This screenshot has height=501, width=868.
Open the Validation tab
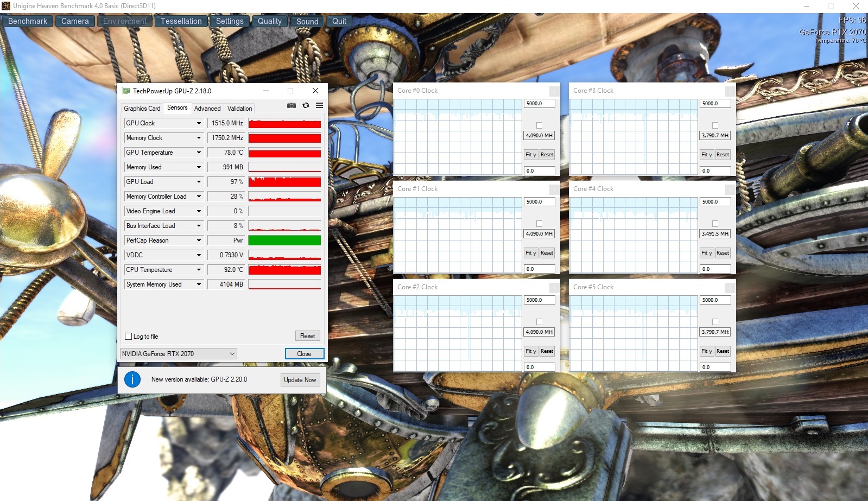point(240,109)
